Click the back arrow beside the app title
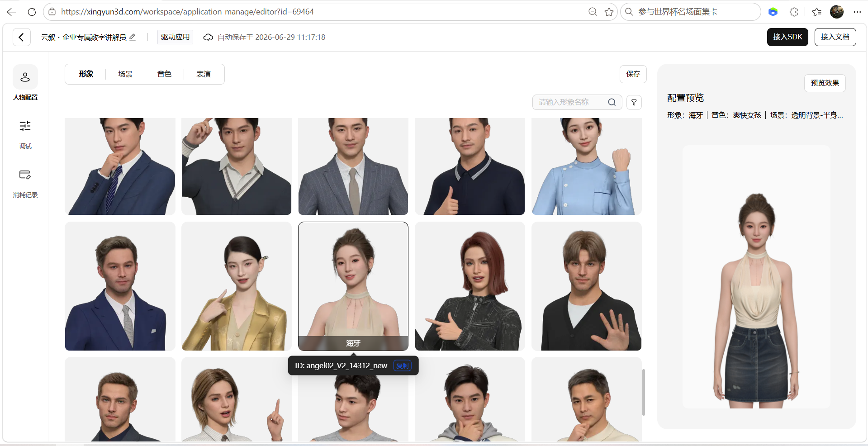This screenshot has height=446, width=868. pos(21,37)
